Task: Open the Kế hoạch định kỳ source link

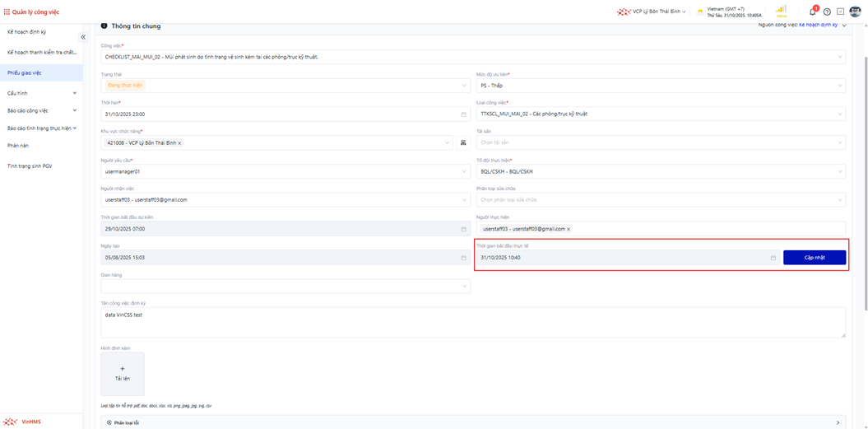Action: pyautogui.click(x=818, y=26)
